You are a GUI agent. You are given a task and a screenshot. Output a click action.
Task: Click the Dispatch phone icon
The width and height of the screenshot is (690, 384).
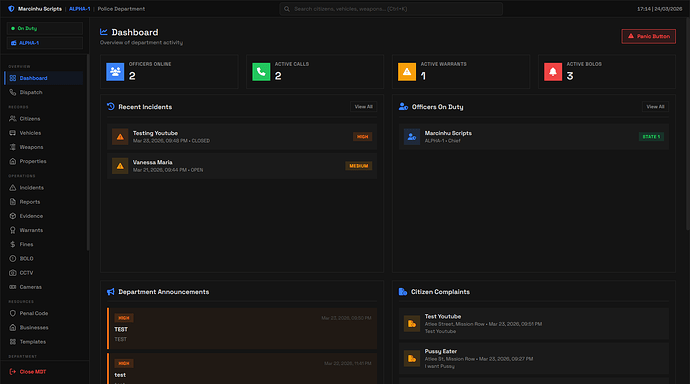[x=13, y=92]
